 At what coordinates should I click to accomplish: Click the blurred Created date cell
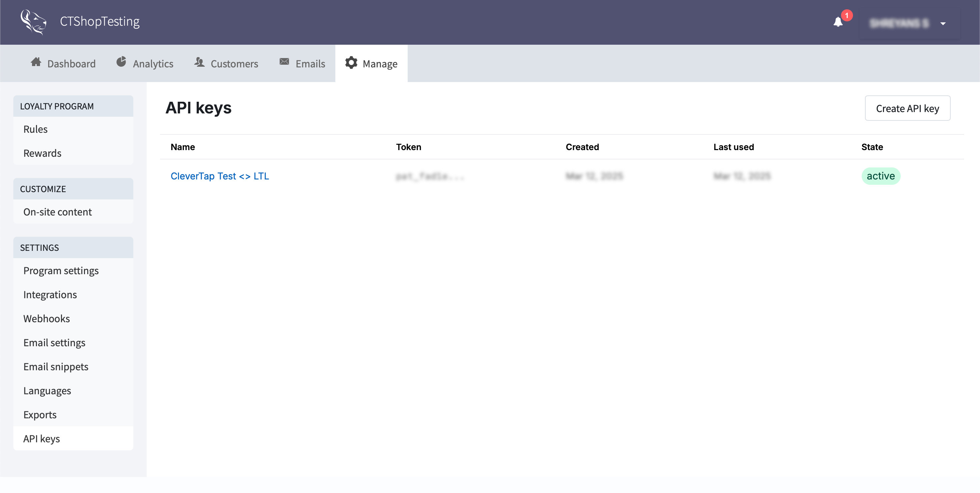coord(594,176)
